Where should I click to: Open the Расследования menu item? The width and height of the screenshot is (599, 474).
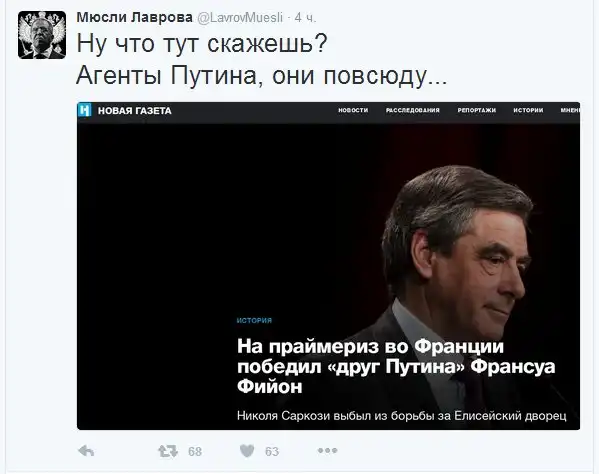(413, 110)
